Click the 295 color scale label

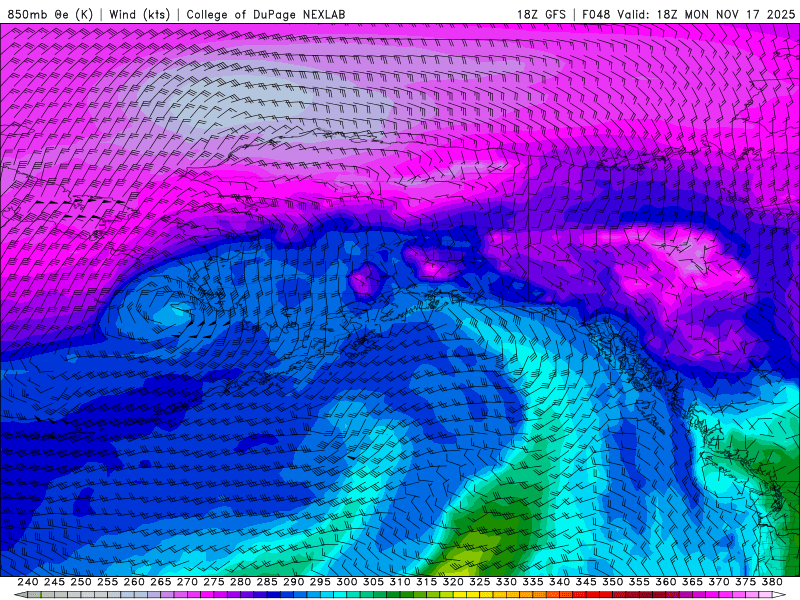(x=320, y=582)
